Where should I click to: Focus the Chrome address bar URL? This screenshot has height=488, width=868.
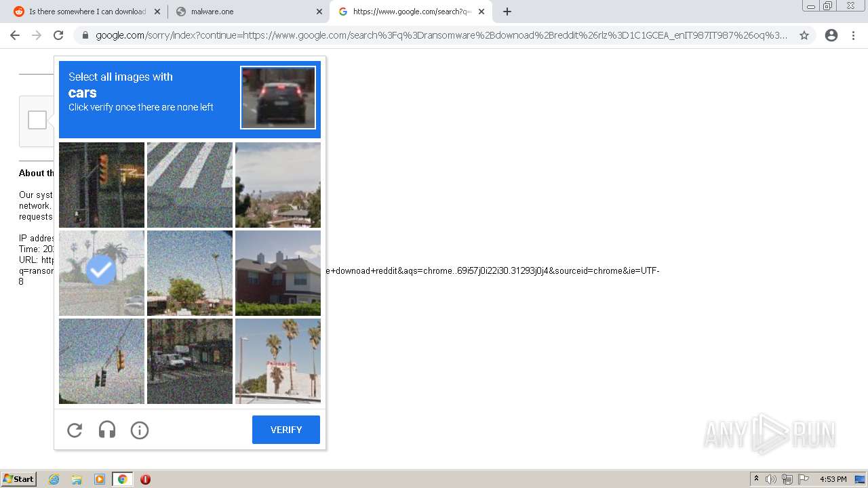(x=441, y=35)
